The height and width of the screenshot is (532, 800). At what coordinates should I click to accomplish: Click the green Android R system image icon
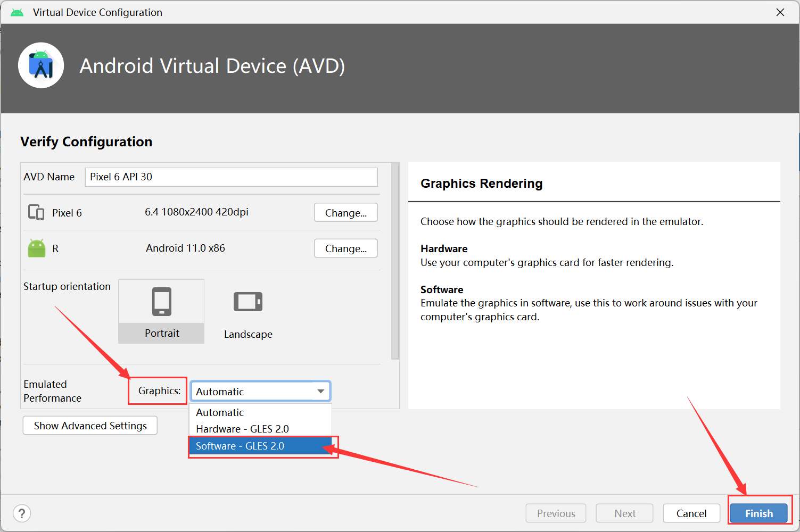[37, 248]
